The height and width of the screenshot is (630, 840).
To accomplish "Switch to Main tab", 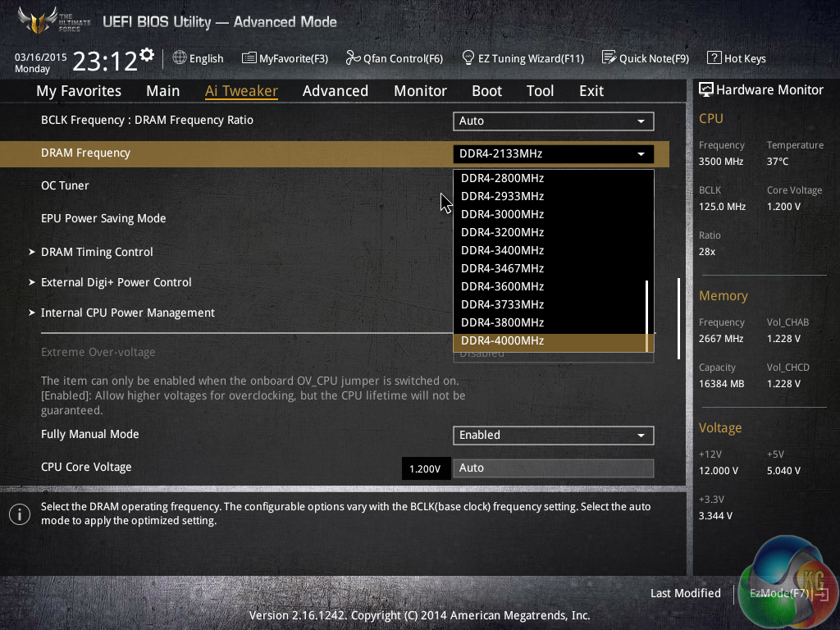I will click(163, 90).
